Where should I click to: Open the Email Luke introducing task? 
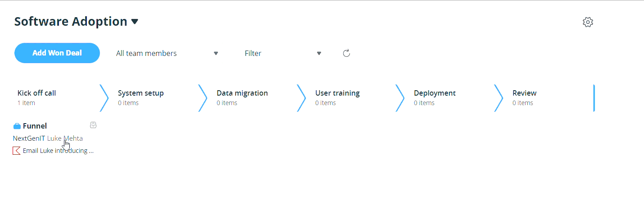click(58, 151)
